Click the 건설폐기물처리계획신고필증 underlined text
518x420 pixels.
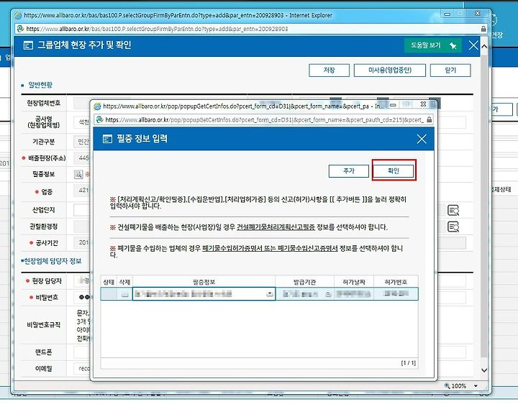click(276, 227)
